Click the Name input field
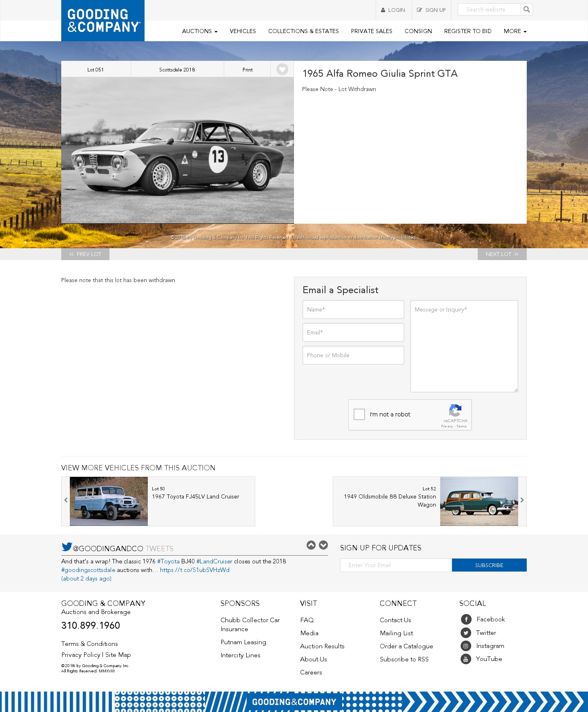588x712 pixels. tap(353, 309)
